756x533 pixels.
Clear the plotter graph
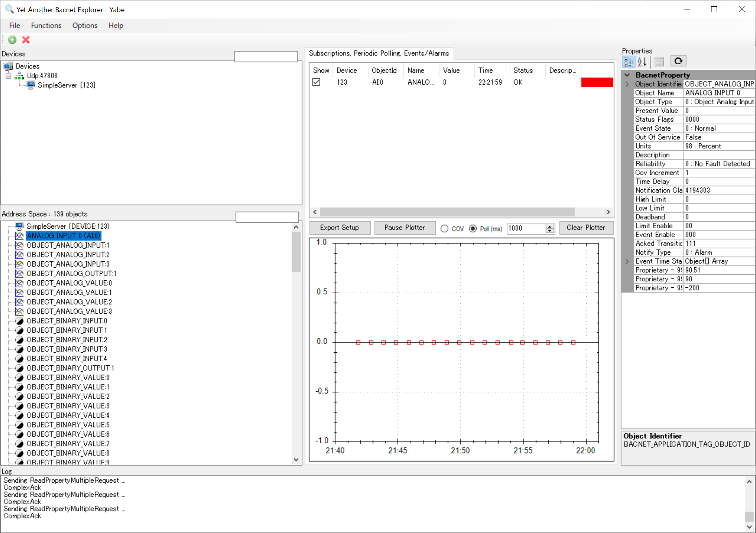point(586,228)
